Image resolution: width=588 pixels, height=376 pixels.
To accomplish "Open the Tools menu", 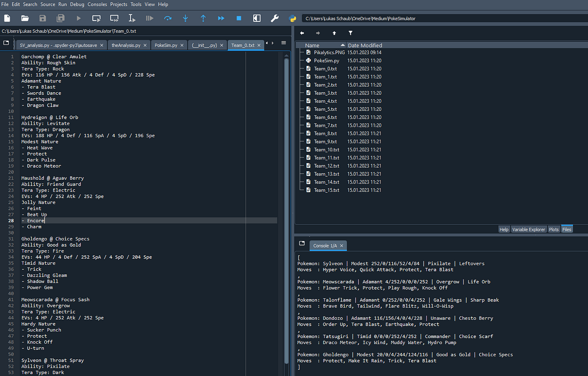I will coord(136,4).
